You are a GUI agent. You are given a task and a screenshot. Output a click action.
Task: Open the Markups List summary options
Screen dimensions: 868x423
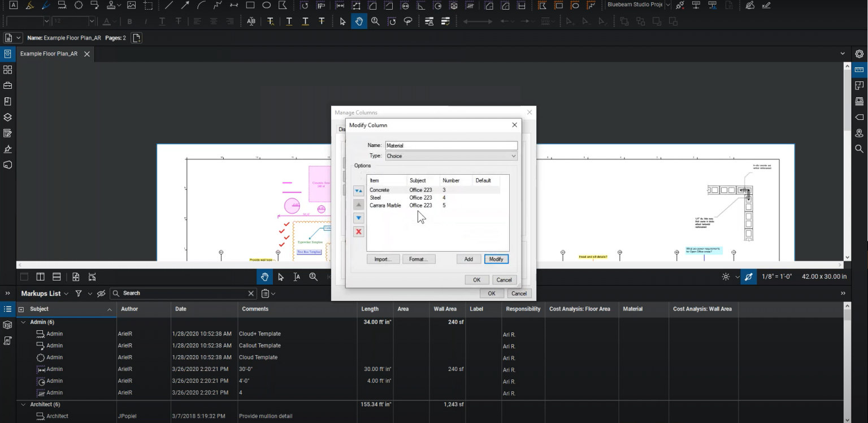pos(266,293)
